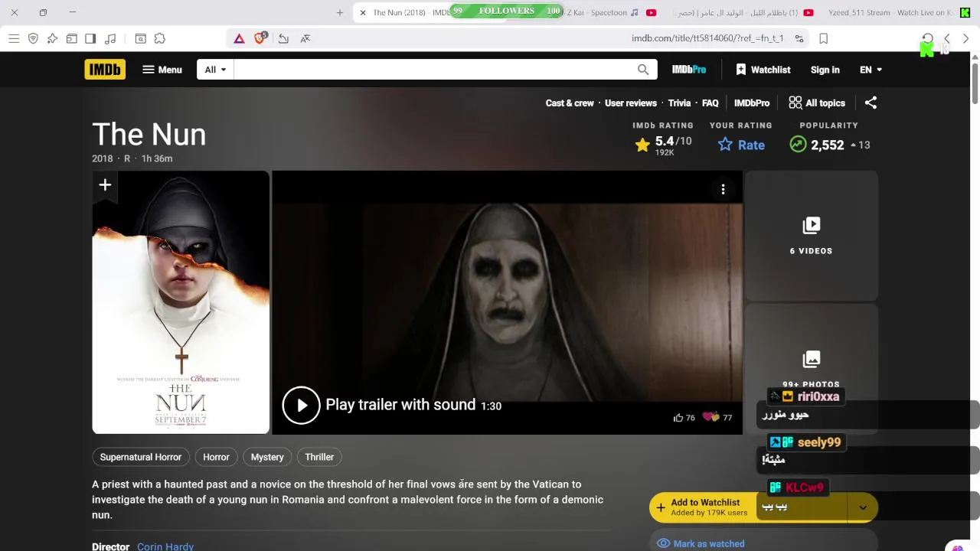Open IMDbPro link in the title subnav
This screenshot has width=980, height=551.
[752, 103]
